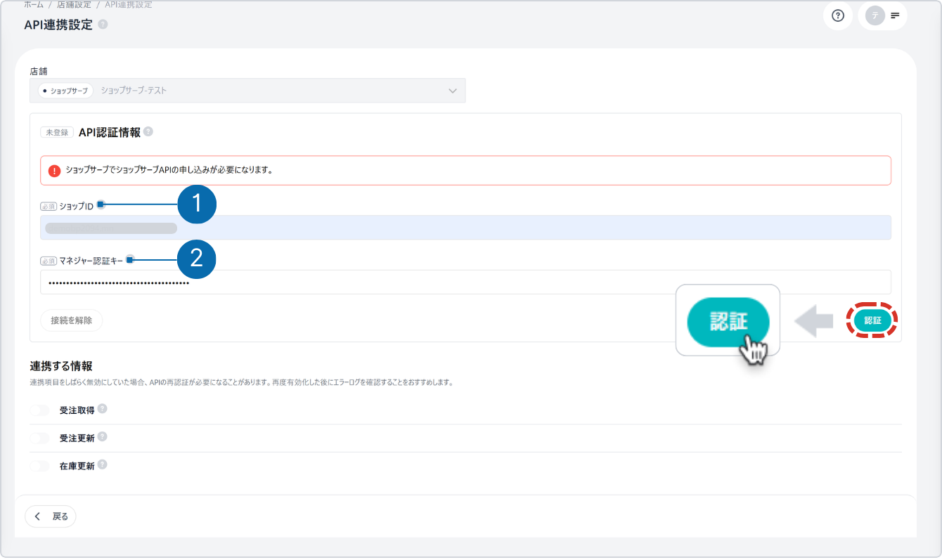Click help icon beside API認証情報 heading

click(x=148, y=131)
